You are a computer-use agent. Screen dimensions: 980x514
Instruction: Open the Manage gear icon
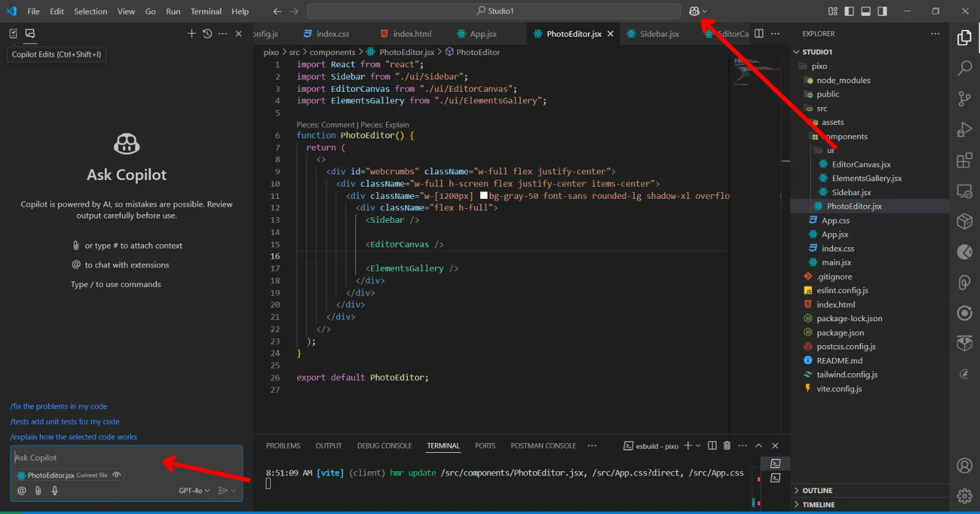tap(965, 496)
